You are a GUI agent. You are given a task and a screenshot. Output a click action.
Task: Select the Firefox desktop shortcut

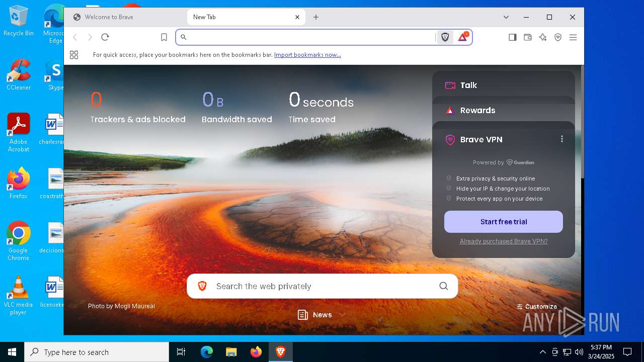(19, 184)
